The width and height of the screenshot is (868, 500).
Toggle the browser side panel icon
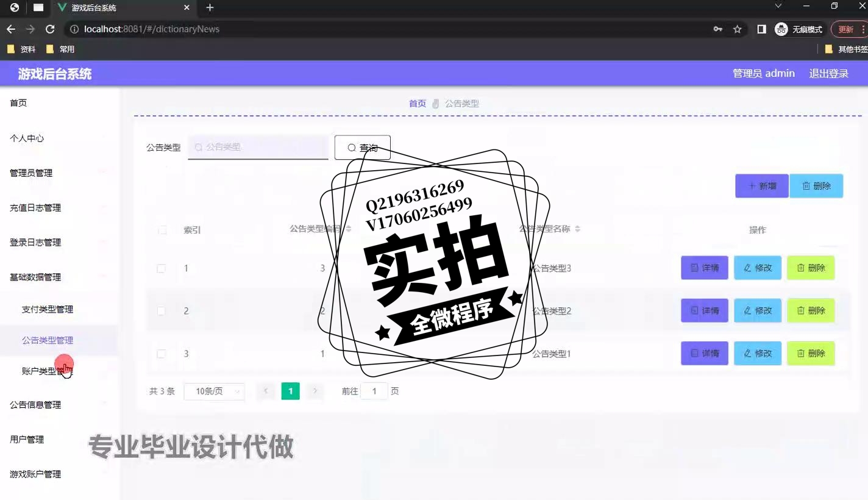click(761, 29)
